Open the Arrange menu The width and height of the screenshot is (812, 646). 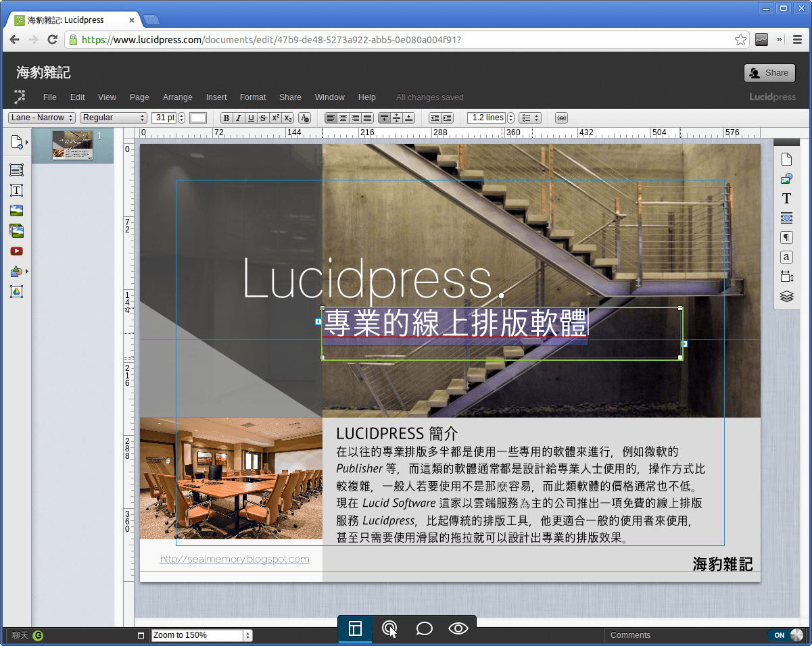point(177,97)
